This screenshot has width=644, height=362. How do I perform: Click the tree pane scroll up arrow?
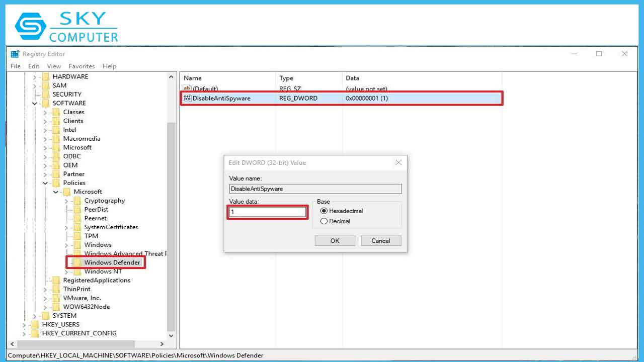pos(171,77)
